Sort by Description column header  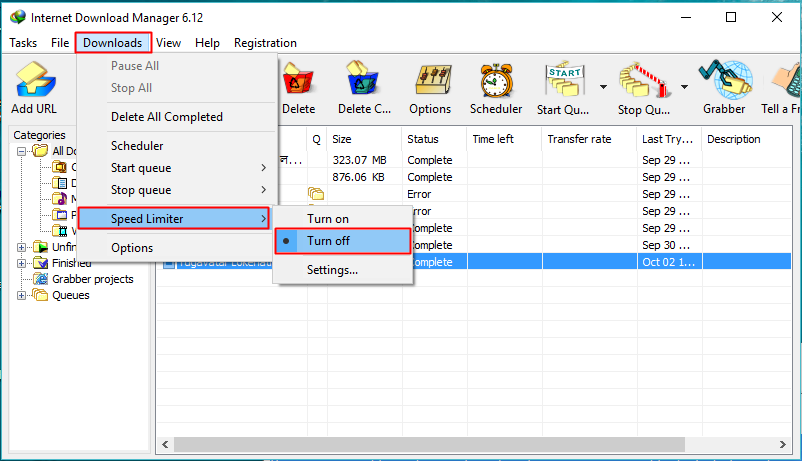747,139
